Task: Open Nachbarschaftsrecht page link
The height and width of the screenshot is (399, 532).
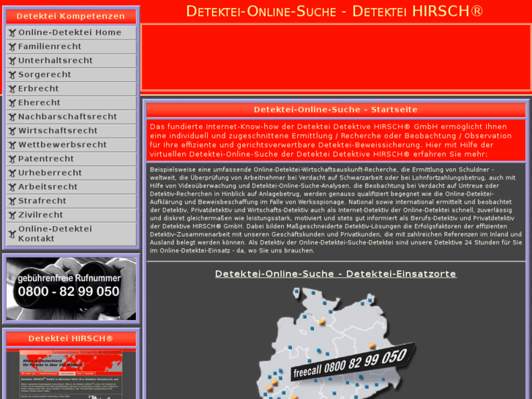Action: pos(71,117)
